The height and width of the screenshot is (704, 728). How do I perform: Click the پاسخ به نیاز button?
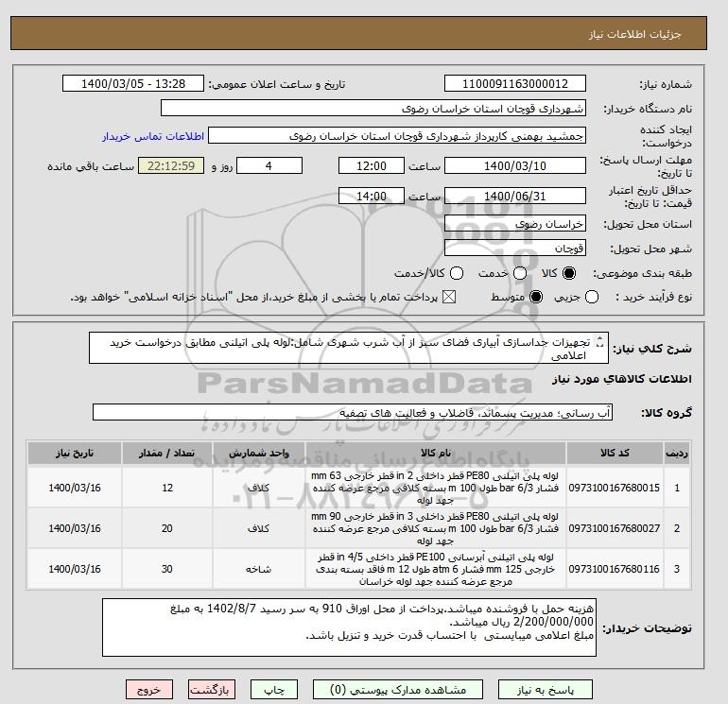point(546,690)
